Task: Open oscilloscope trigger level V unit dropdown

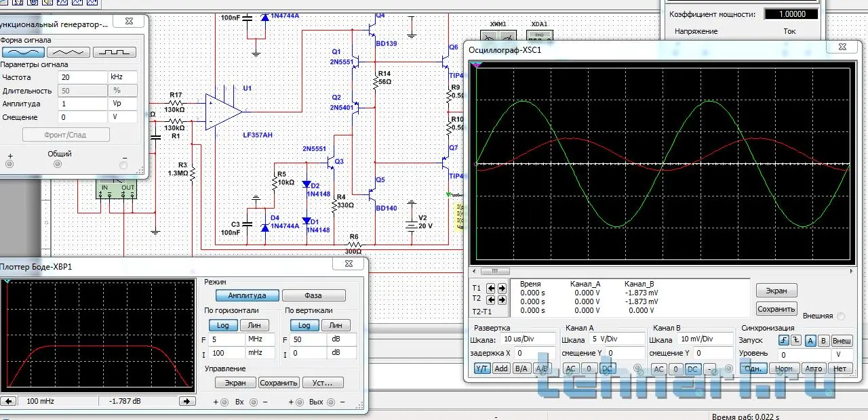Action: (x=843, y=354)
